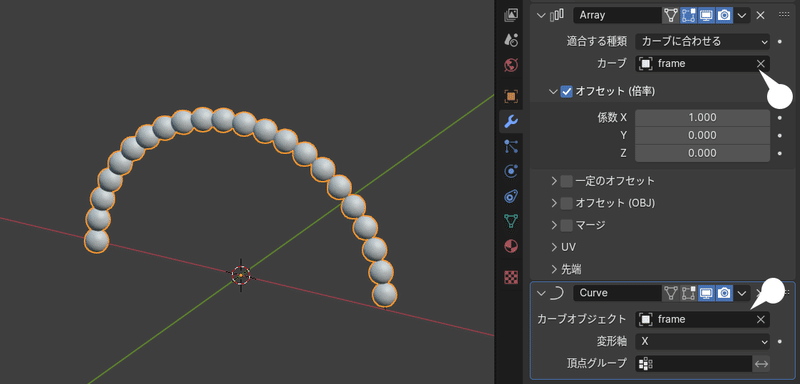Toggle Array modifier on-cage display

671,15
